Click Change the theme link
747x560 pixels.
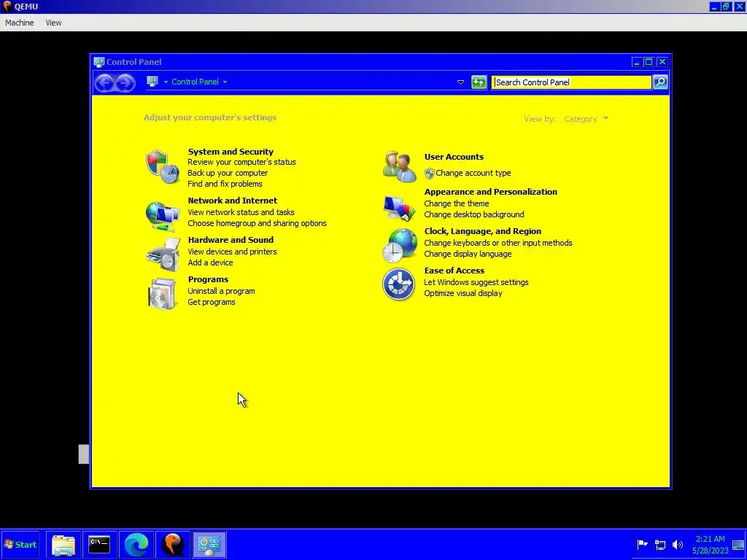[x=457, y=204]
